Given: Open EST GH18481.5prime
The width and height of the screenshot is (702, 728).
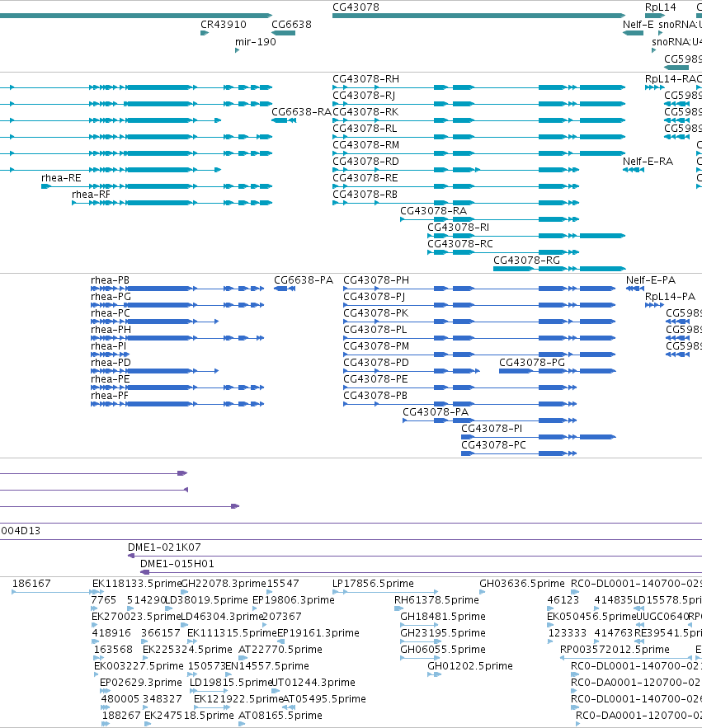Looking at the screenshot, I should 420,625.
